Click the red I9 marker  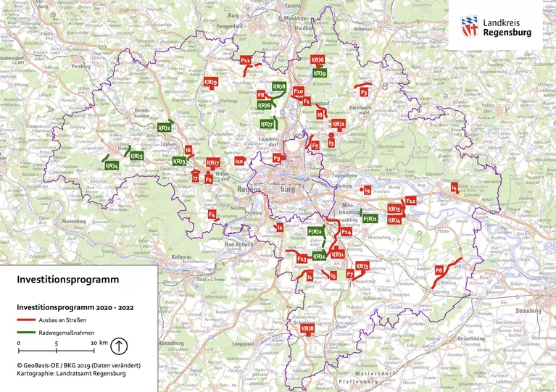click(367, 191)
